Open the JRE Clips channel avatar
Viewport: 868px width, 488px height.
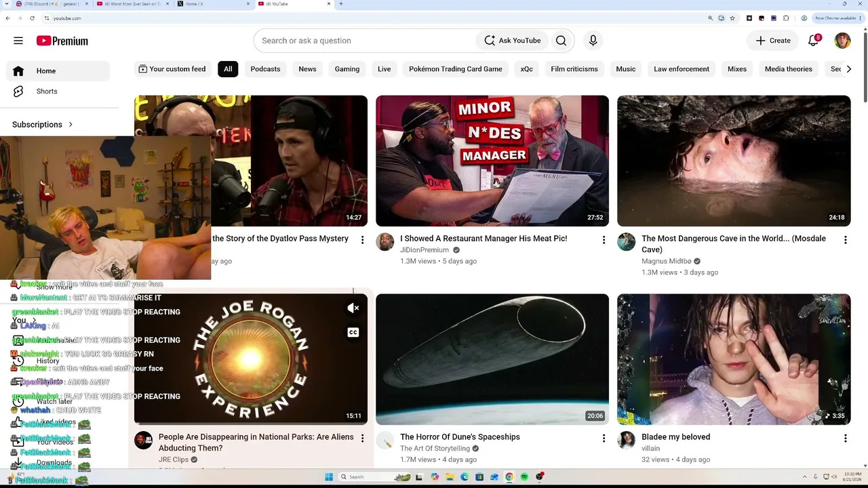point(144,441)
